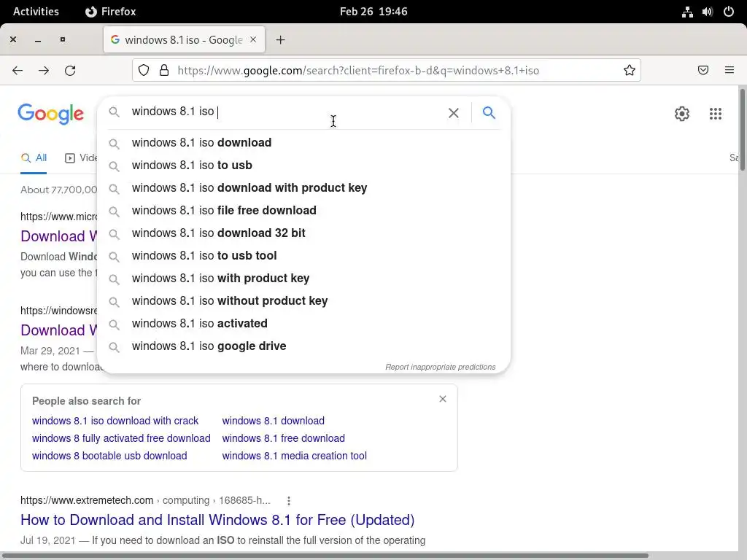Click magnifier beside 'iso download' suggestion
This screenshot has width=747, height=560.
pos(114,144)
